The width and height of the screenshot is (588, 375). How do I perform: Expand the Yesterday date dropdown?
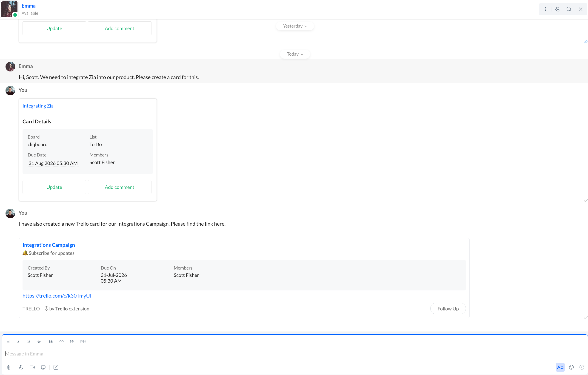pyautogui.click(x=295, y=26)
